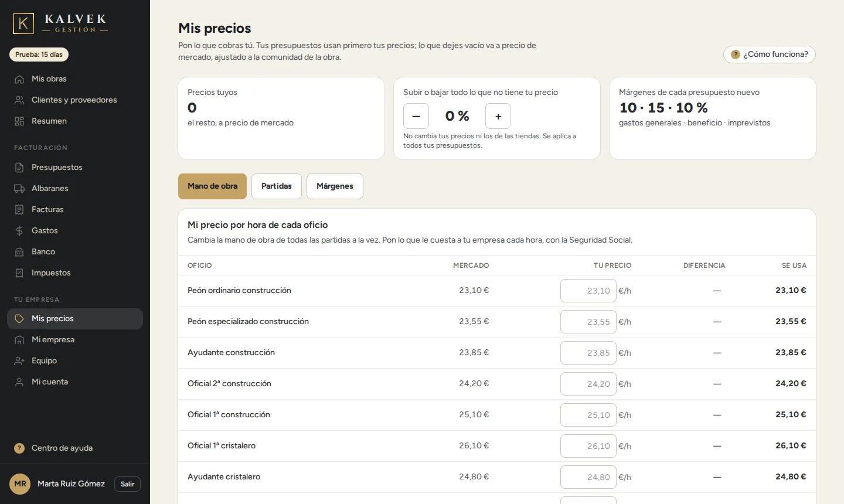Click the Presupuestos document icon

coord(19,168)
